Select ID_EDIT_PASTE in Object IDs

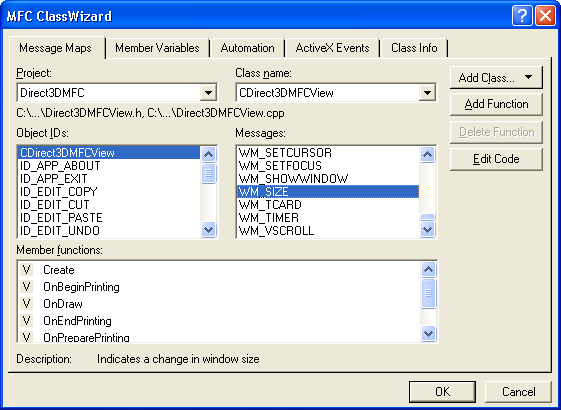point(109,218)
